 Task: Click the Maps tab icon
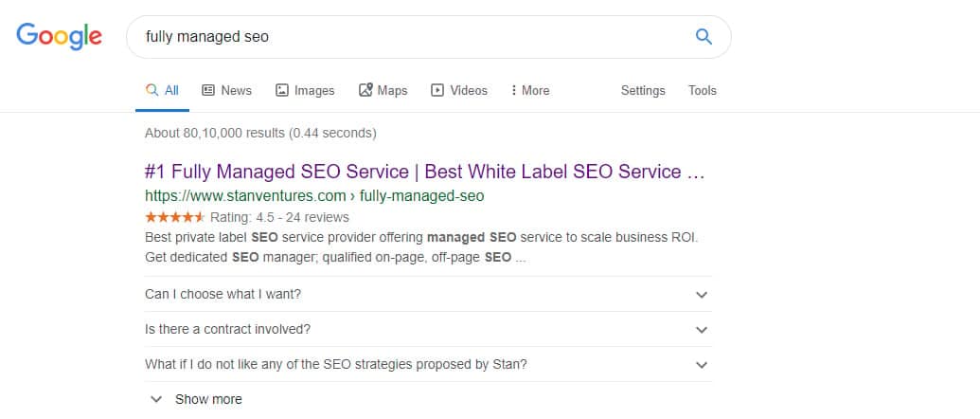tap(365, 90)
